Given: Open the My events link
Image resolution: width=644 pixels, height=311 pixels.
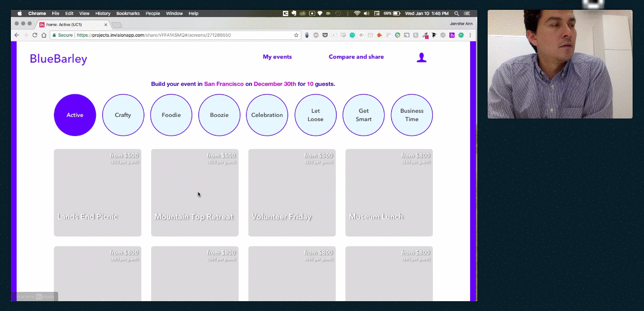Looking at the screenshot, I should [x=277, y=57].
